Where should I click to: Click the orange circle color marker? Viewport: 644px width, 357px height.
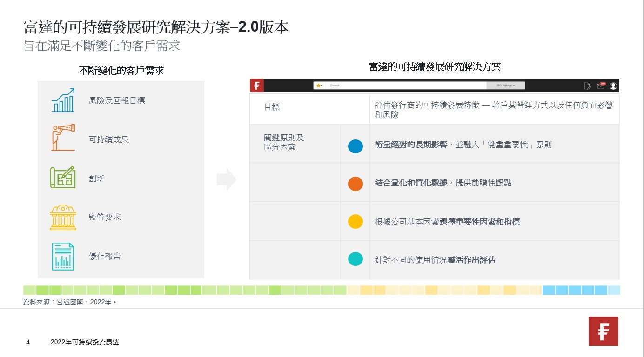point(356,184)
